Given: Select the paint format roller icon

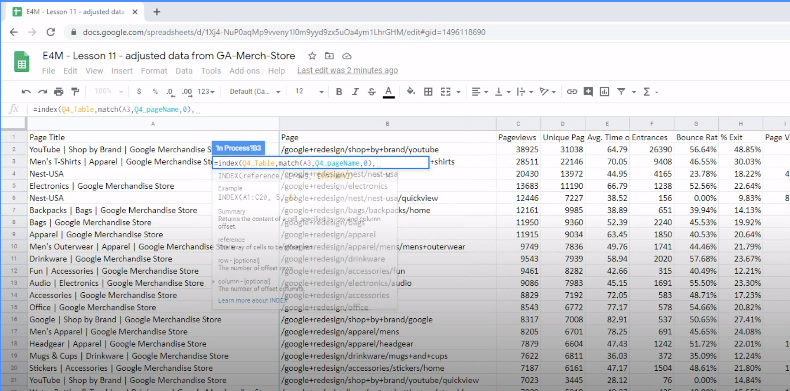Looking at the screenshot, I should [75, 91].
